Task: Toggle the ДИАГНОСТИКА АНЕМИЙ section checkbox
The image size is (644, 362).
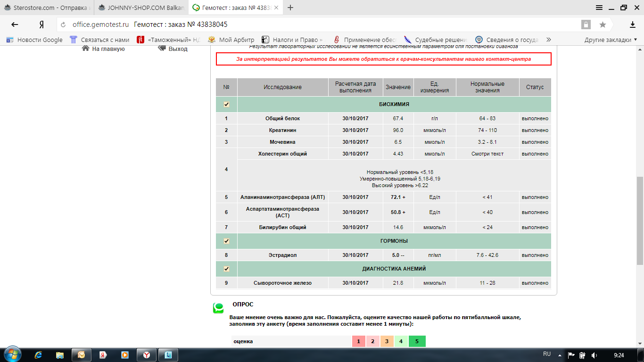Action: tap(226, 269)
